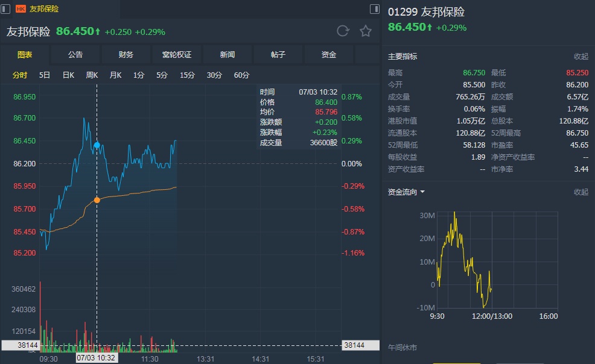Click the refresh icon beside the stock price
The image size is (595, 364).
click(342, 31)
